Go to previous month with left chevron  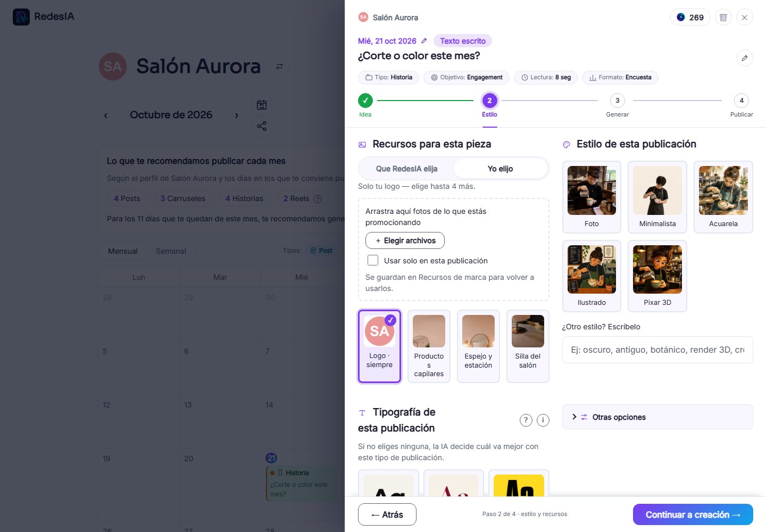[x=106, y=115]
